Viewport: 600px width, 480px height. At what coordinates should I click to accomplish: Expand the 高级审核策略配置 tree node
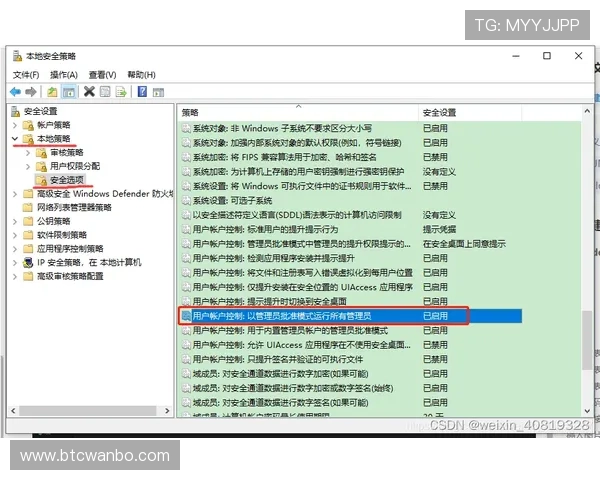point(15,276)
